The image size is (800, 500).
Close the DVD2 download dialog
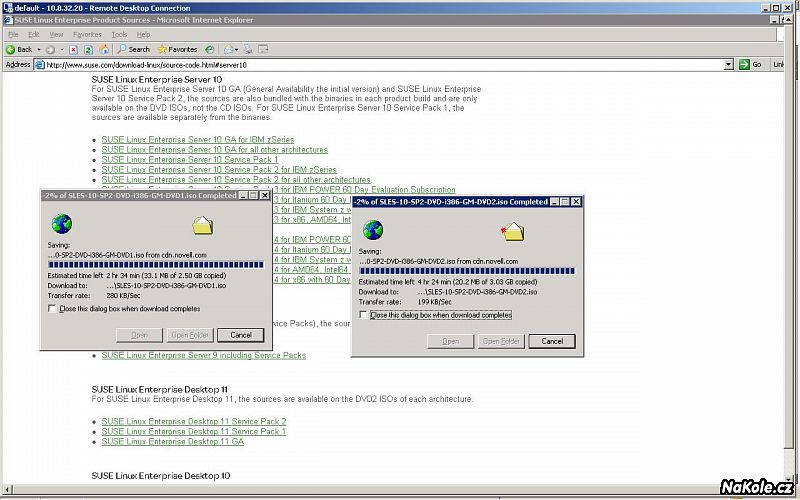click(x=576, y=202)
